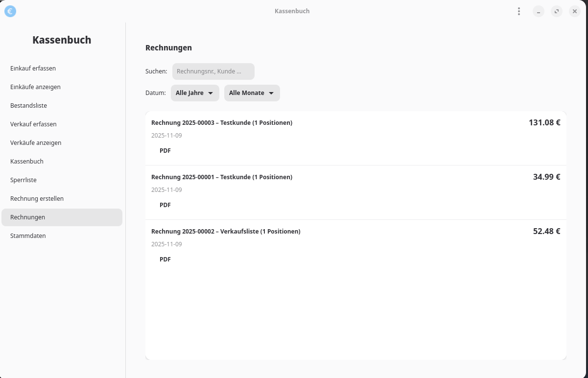This screenshot has height=378, width=588.
Task: Expand the Alle Monate month dropdown
Action: coord(252,93)
